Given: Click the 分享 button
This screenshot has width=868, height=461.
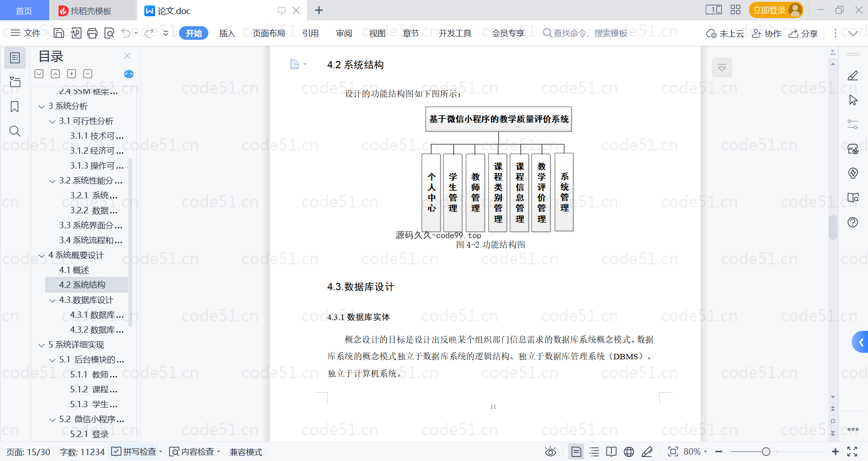Looking at the screenshot, I should point(803,33).
